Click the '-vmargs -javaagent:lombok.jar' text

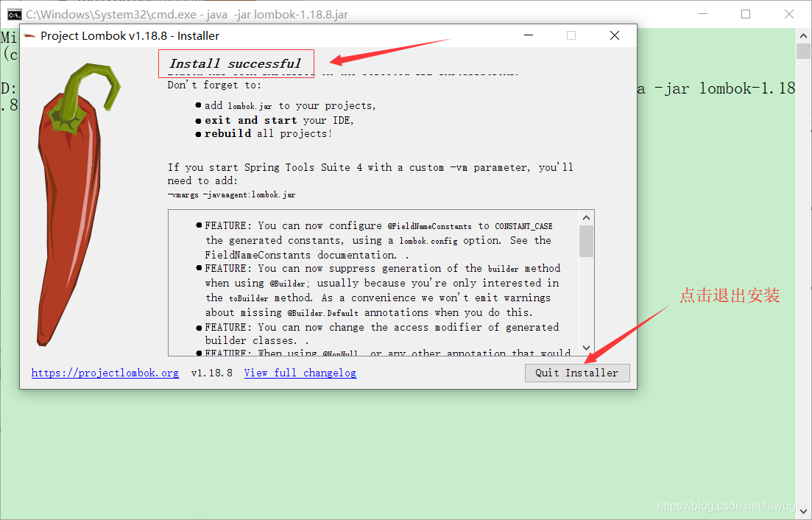(231, 194)
